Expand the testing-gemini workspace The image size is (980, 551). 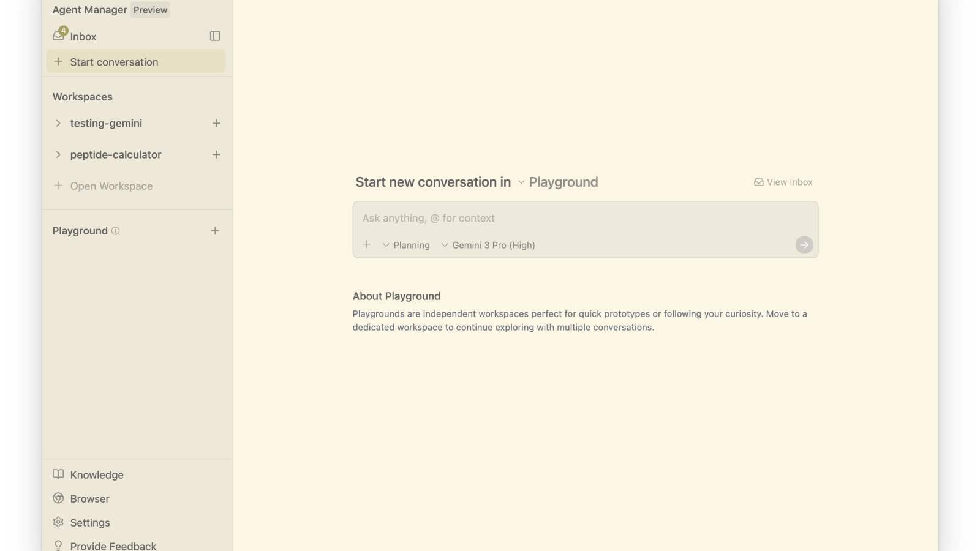coord(58,123)
